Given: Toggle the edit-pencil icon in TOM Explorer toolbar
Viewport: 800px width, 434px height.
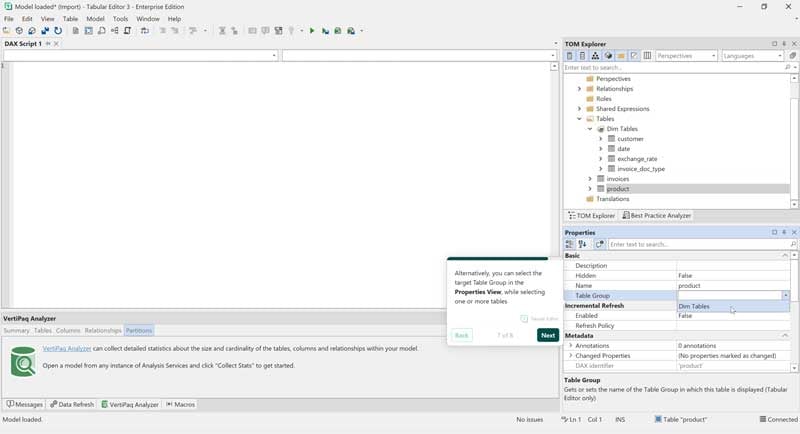Looking at the screenshot, I should tap(634, 56).
